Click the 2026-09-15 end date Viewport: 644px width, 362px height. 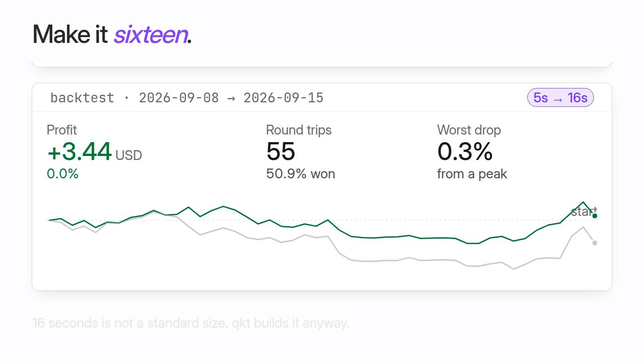click(x=284, y=97)
